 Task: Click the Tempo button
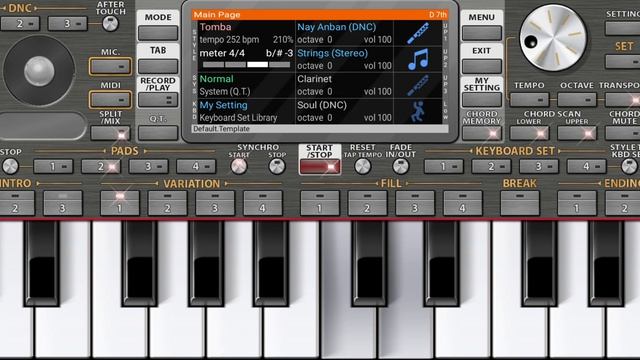coord(529,100)
